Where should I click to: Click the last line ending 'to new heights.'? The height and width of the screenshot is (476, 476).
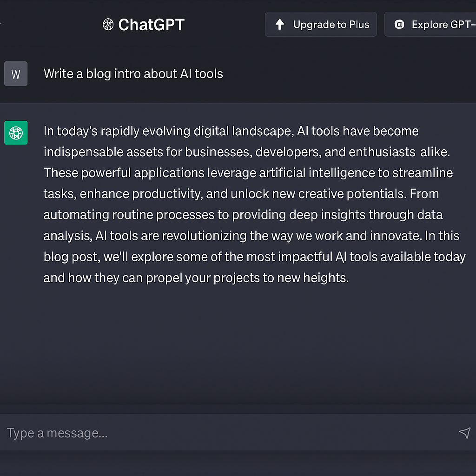(196, 278)
